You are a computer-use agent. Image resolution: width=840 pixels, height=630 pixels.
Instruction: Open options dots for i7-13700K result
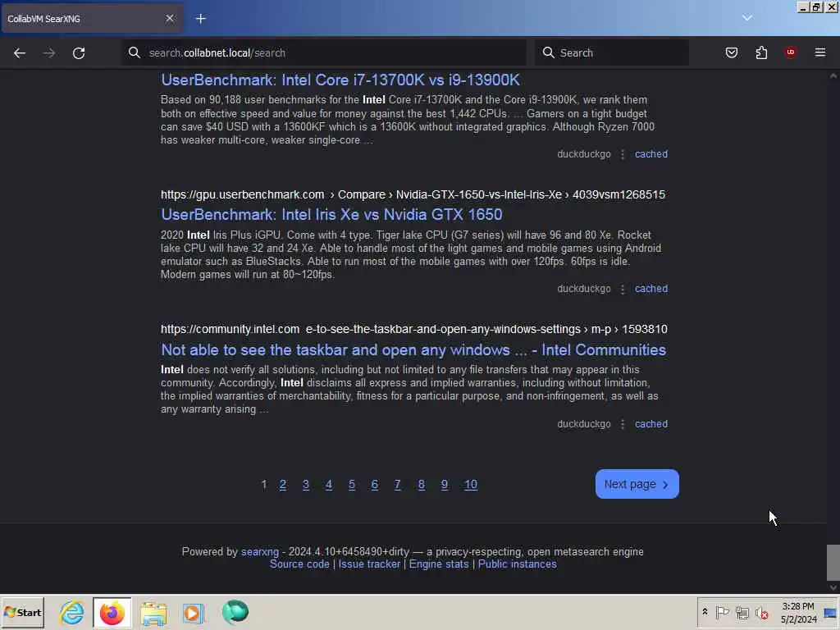click(x=623, y=154)
